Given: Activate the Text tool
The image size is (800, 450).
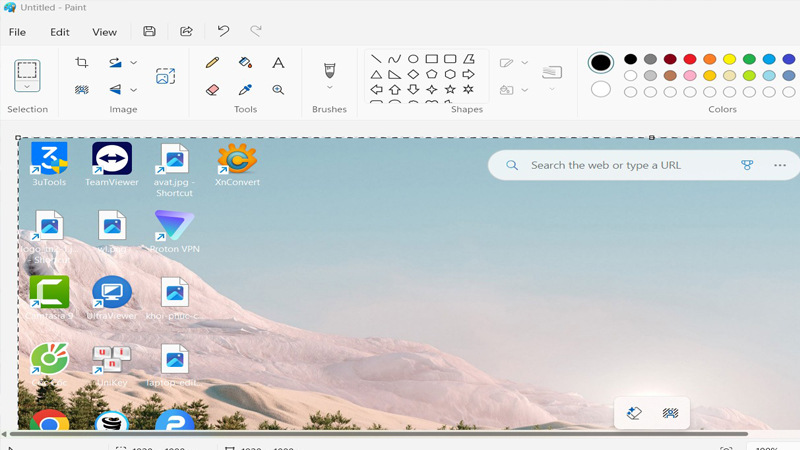Looking at the screenshot, I should (278, 62).
